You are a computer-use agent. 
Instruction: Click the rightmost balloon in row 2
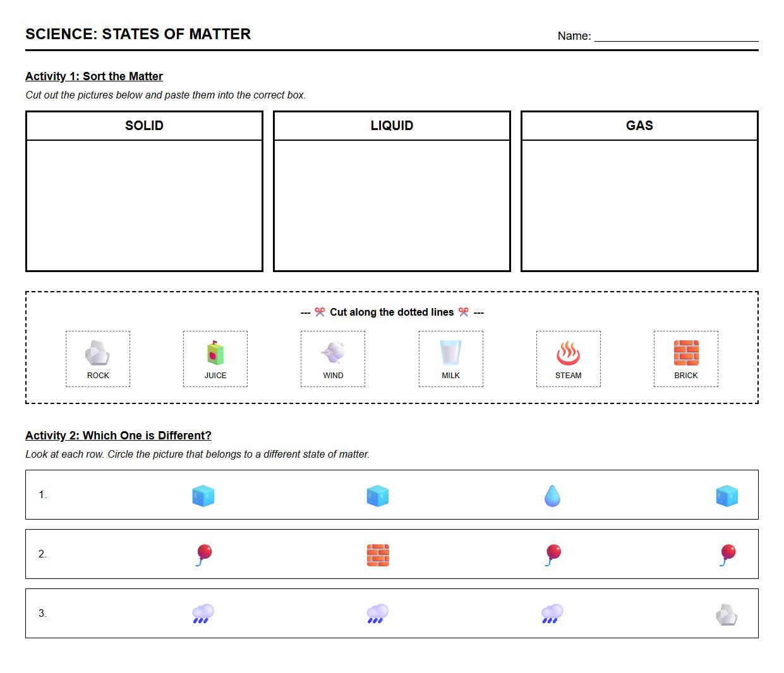(727, 555)
